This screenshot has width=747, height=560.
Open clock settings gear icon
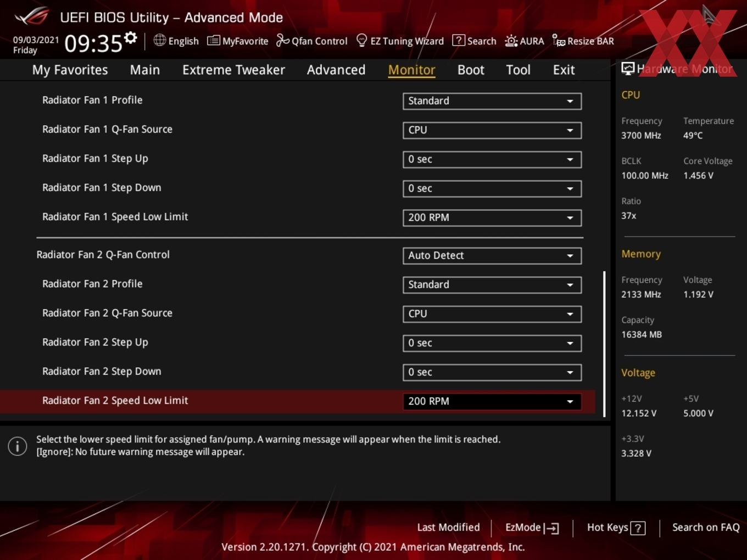pos(131,37)
